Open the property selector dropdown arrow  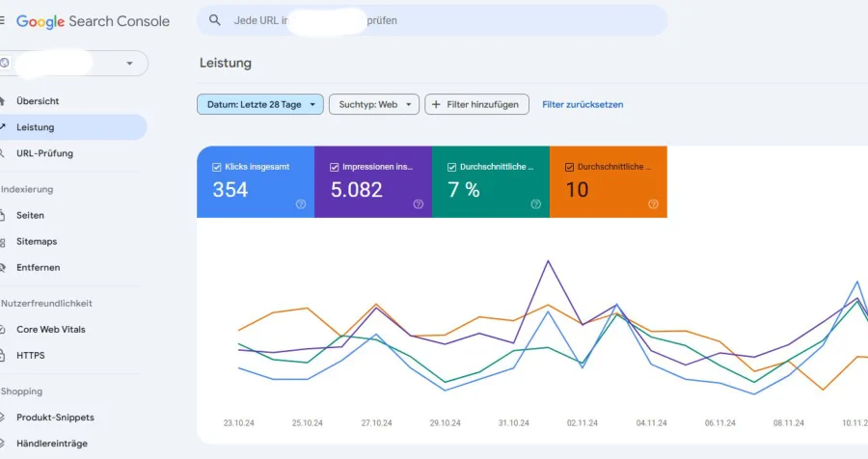(129, 63)
